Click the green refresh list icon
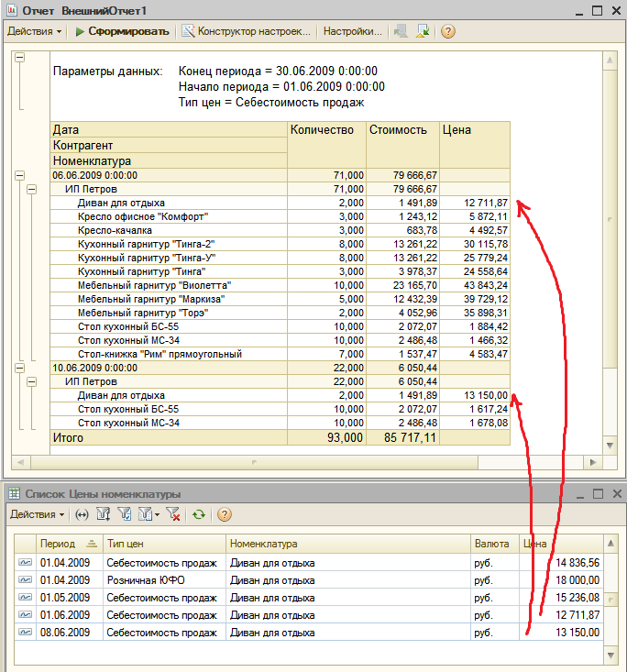The image size is (627, 672). pyautogui.click(x=198, y=514)
